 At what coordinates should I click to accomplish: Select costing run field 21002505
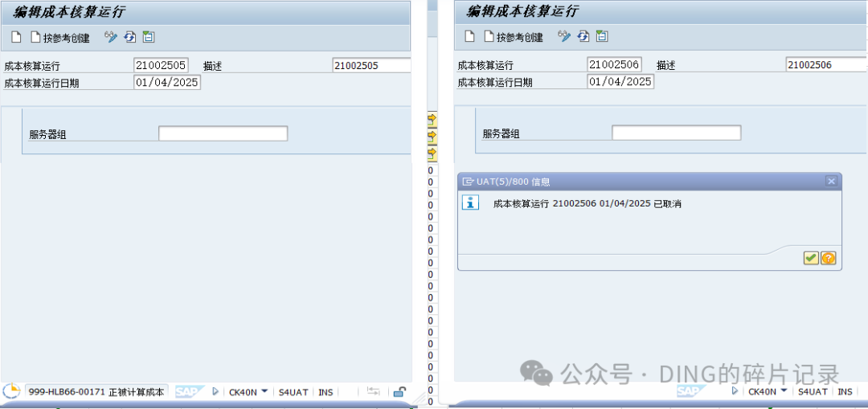(x=161, y=65)
